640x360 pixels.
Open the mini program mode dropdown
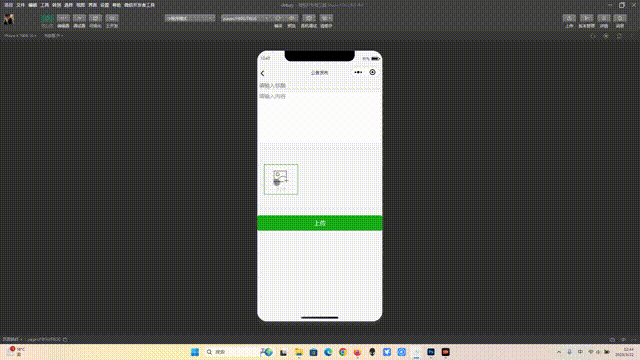tap(190, 18)
